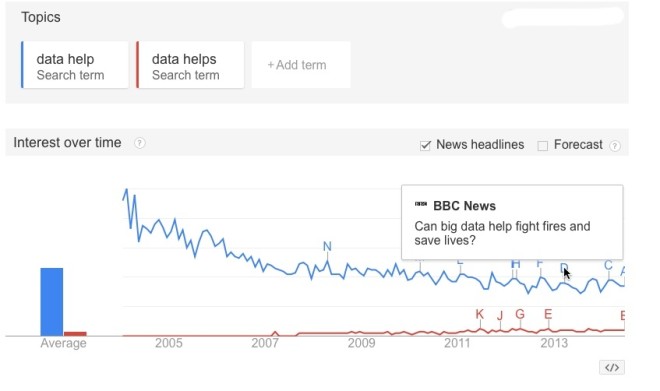
Task: Click the Add term box
Action: coord(301,65)
